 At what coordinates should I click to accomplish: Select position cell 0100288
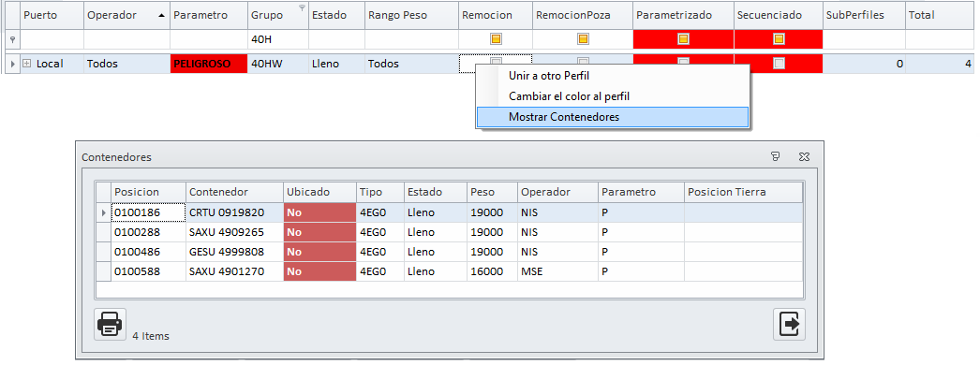click(x=148, y=232)
